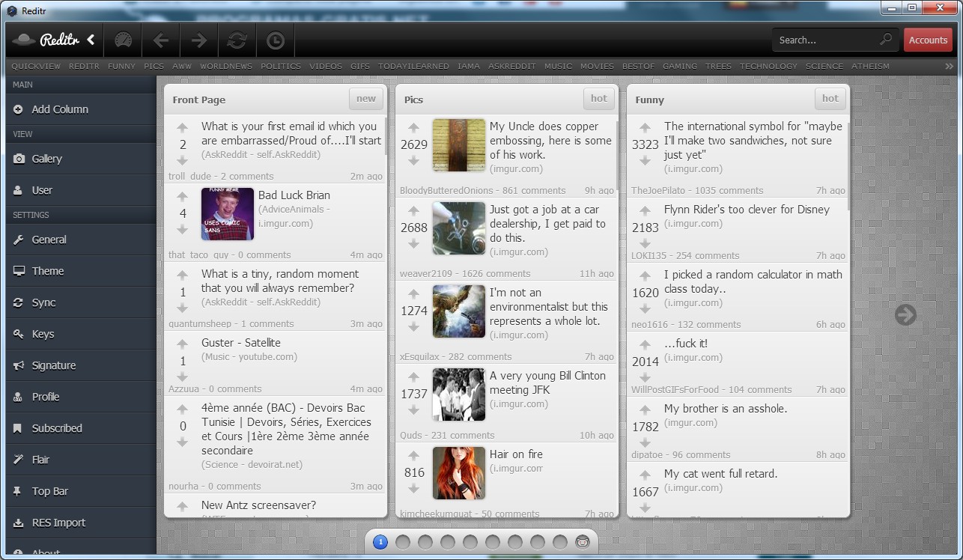Image resolution: width=963 pixels, height=560 pixels.
Task: Open General settings
Action: [81, 240]
